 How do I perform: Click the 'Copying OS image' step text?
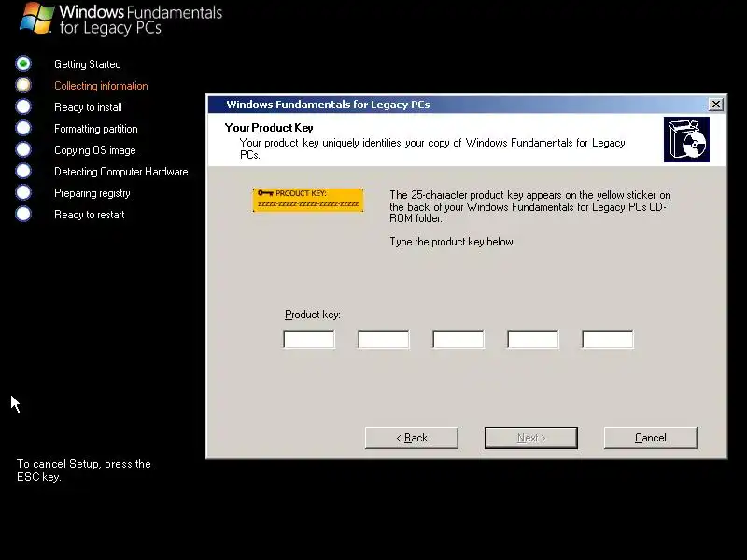coord(95,150)
